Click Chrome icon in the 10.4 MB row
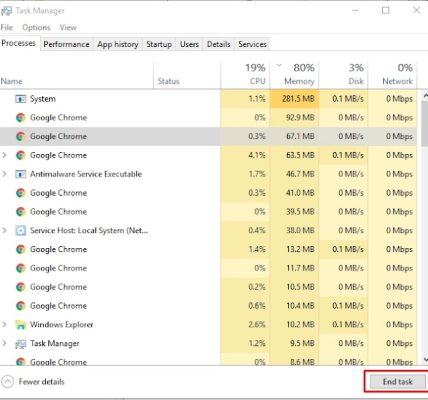Viewport: 428px width, 400px height. 21,306
